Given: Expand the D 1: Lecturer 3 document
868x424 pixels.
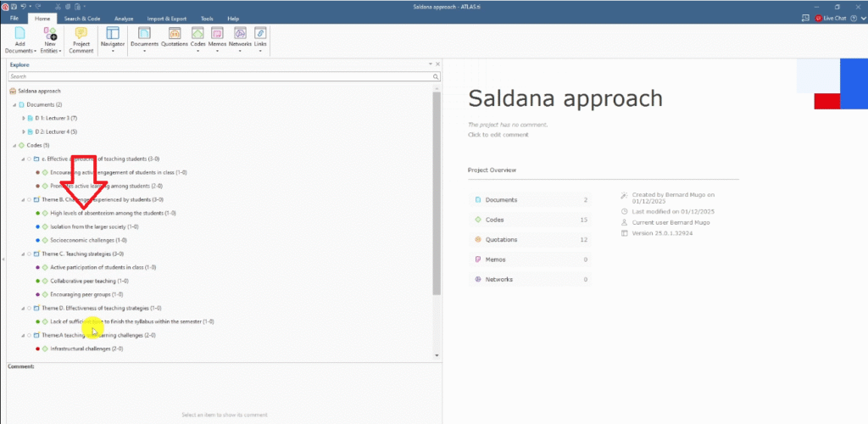Looking at the screenshot, I should [x=23, y=118].
